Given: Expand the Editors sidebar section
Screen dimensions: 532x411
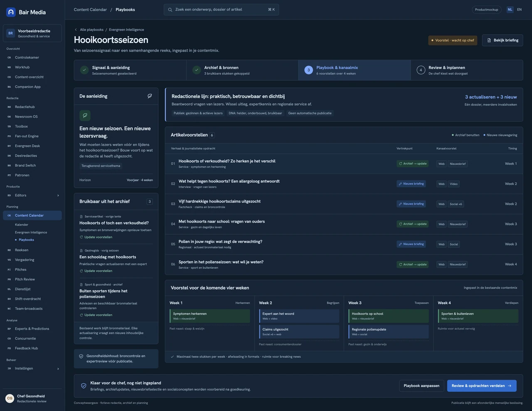Looking at the screenshot, I should click(x=32, y=196).
